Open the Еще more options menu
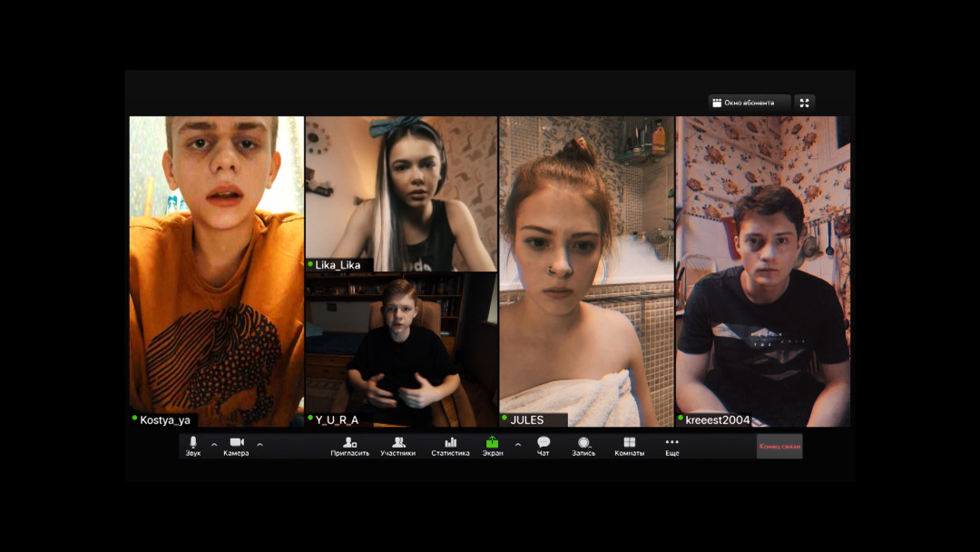This screenshot has height=552, width=980. [x=671, y=442]
